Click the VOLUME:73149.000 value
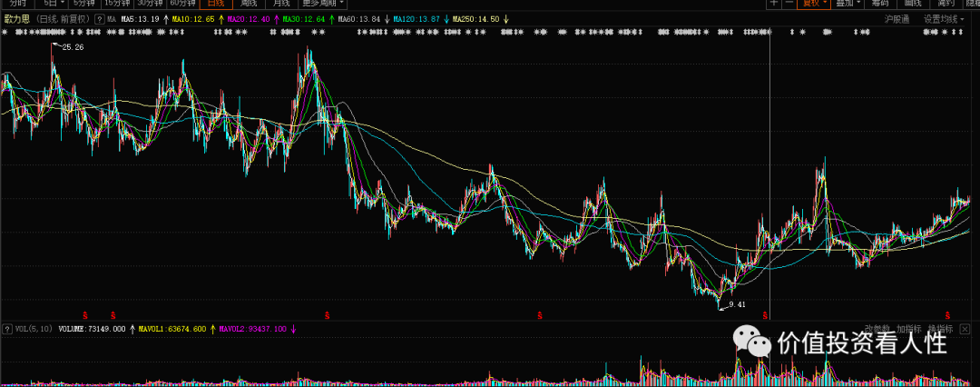 tap(92, 328)
